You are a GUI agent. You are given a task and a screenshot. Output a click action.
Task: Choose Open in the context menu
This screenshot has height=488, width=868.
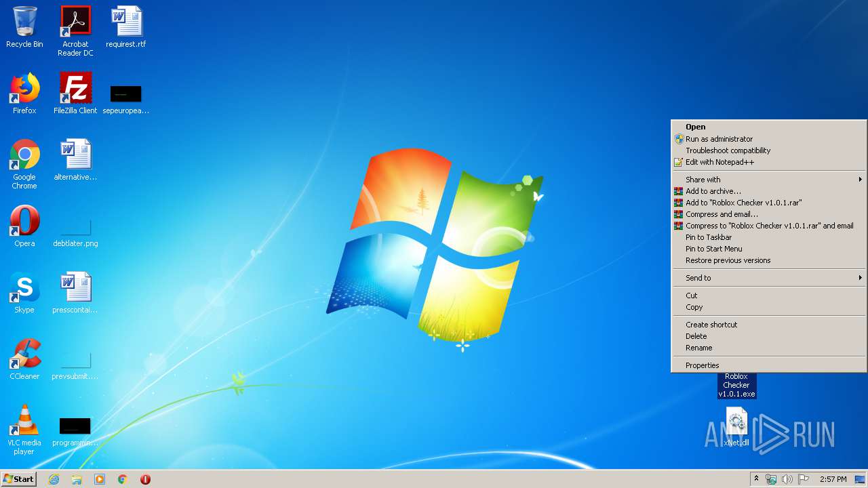[769, 127]
